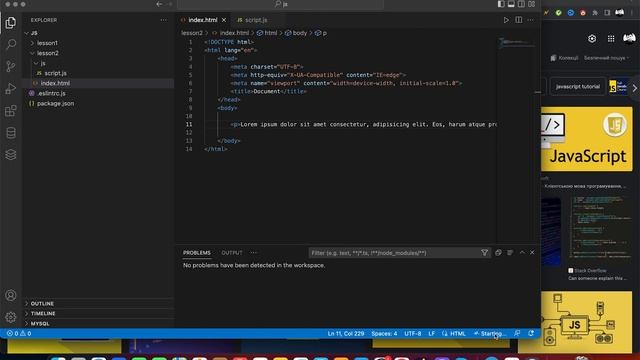Click the editor minimap
Image resolution: width=640 pixels, height=360 pixels.
point(517,42)
